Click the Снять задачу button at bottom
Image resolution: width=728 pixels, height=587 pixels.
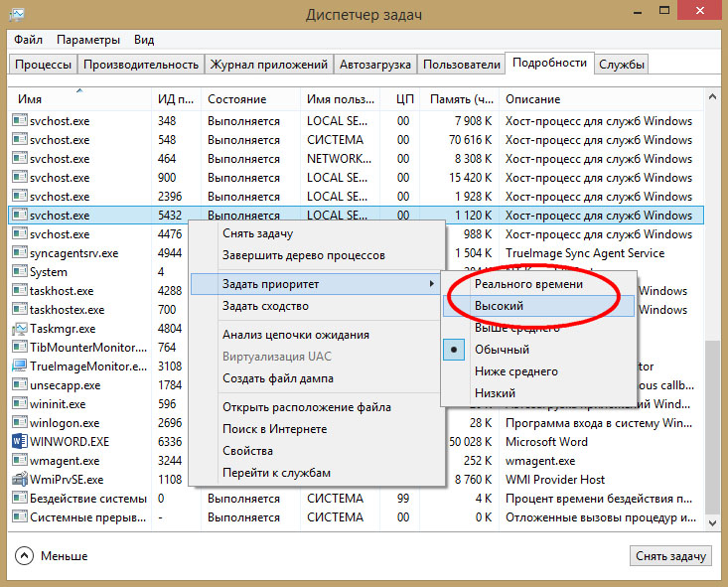pos(670,555)
